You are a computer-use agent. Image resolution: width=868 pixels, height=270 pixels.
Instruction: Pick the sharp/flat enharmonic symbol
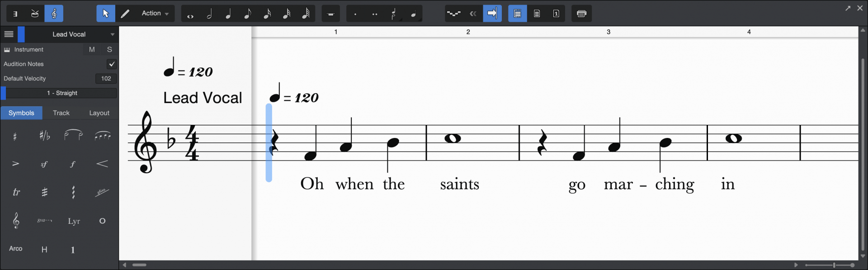click(44, 135)
